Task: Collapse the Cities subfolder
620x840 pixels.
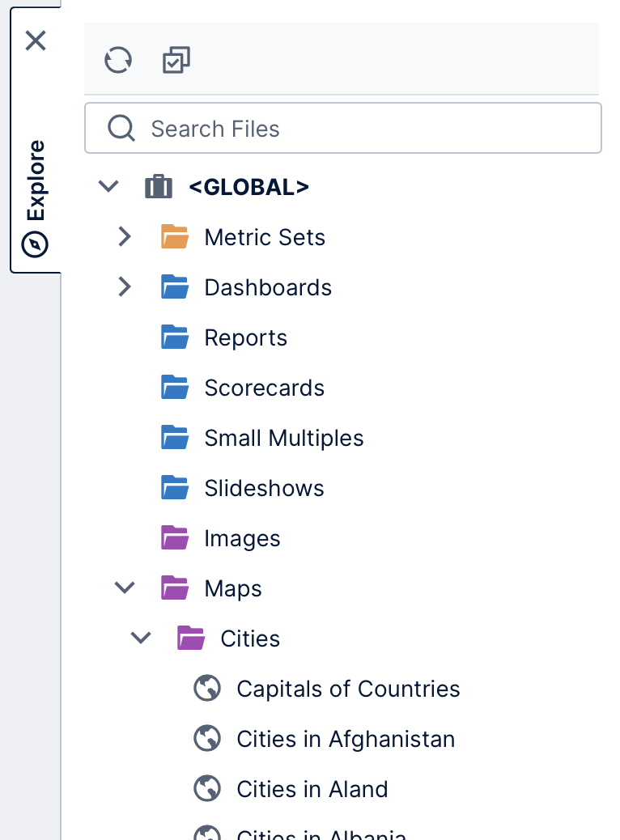Action: tap(140, 638)
